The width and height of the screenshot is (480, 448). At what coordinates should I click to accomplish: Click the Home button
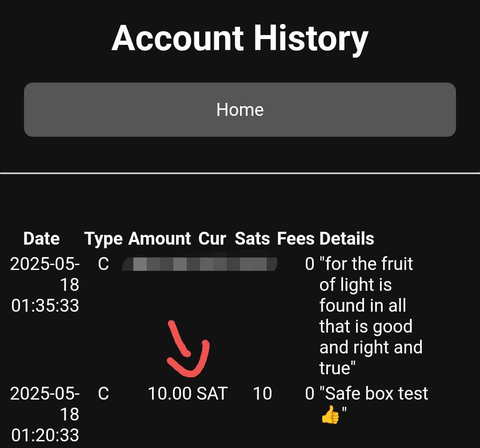coord(240,110)
